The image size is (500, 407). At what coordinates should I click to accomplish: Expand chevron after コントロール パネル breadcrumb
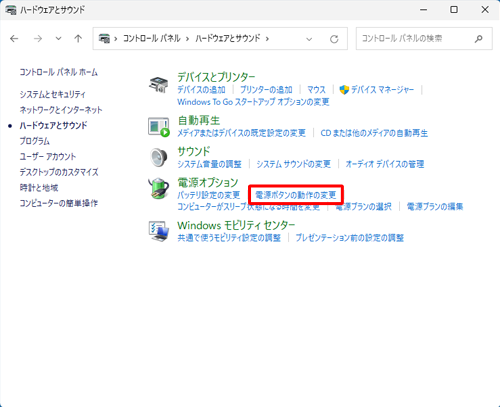pyautogui.click(x=187, y=39)
